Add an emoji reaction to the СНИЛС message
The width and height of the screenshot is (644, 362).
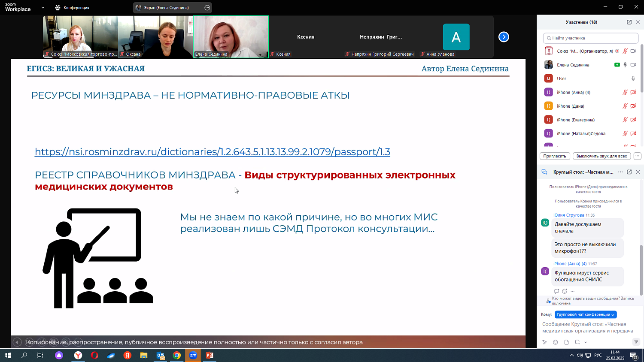pyautogui.click(x=564, y=291)
